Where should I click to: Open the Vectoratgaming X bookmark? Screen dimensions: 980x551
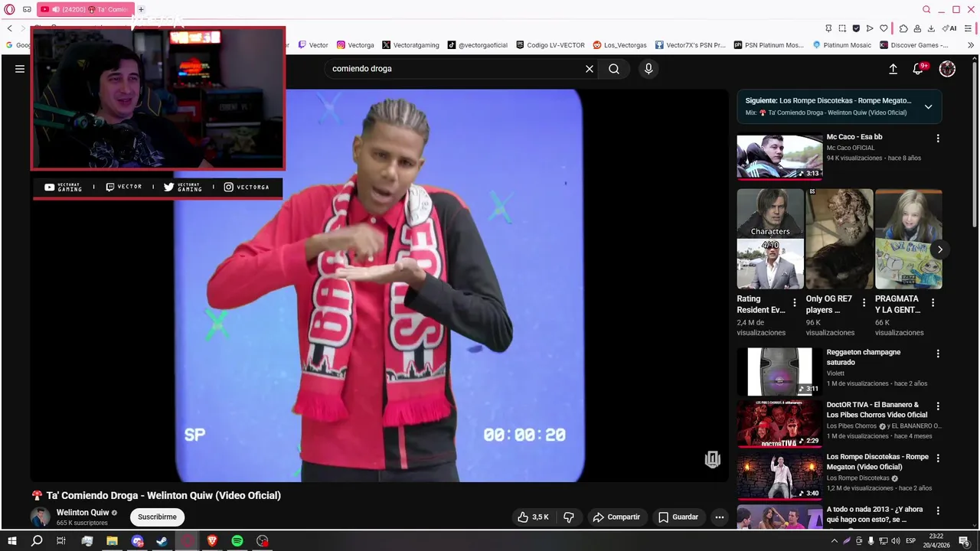tap(410, 45)
